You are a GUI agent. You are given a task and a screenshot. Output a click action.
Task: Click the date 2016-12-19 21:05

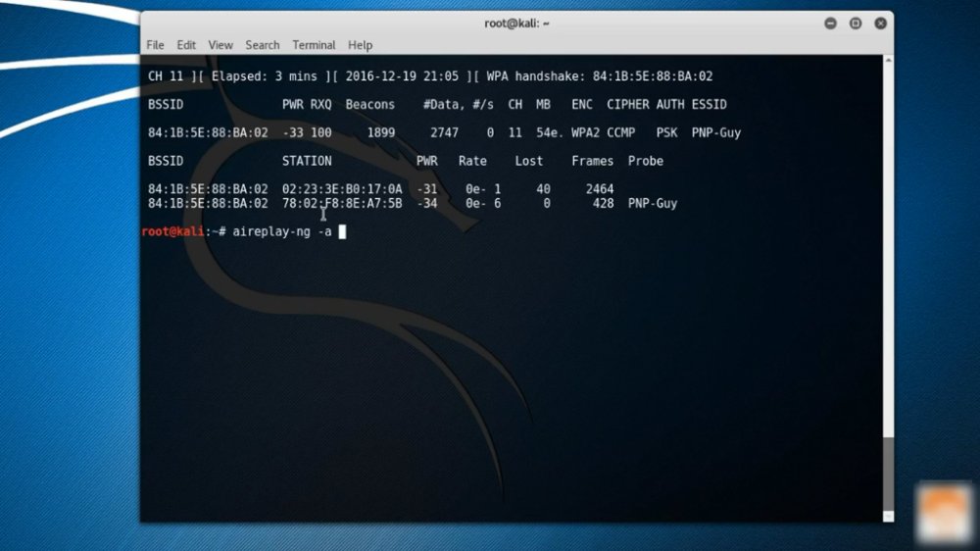click(402, 76)
